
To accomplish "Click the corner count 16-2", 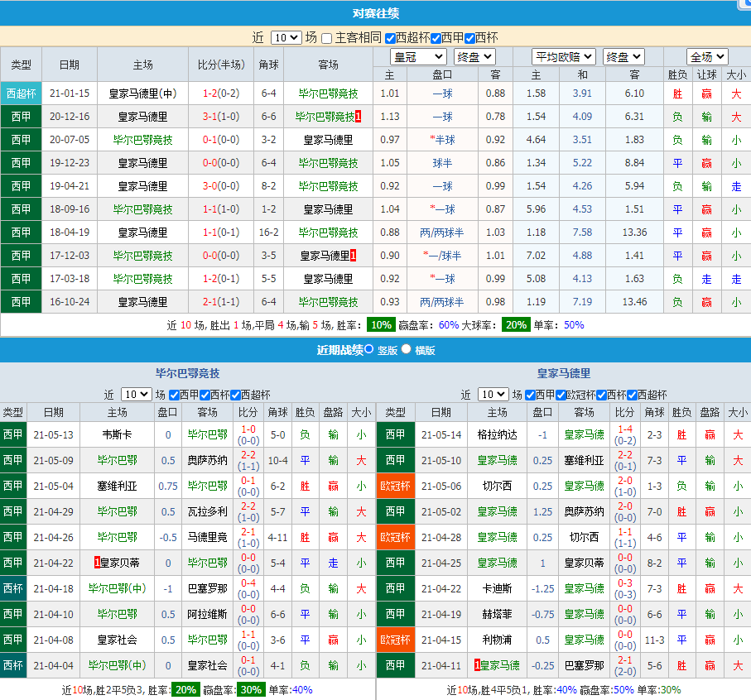I will 269,233.
